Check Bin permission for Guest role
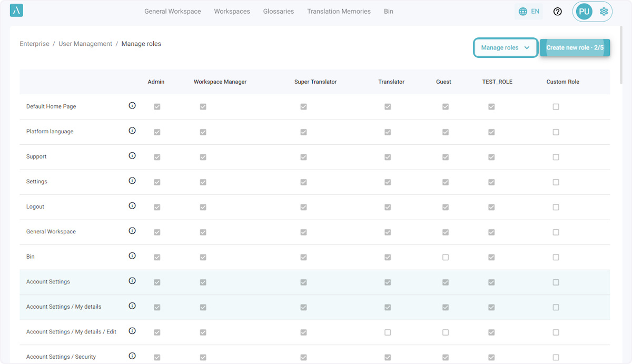This screenshot has width=632, height=364. tap(446, 258)
